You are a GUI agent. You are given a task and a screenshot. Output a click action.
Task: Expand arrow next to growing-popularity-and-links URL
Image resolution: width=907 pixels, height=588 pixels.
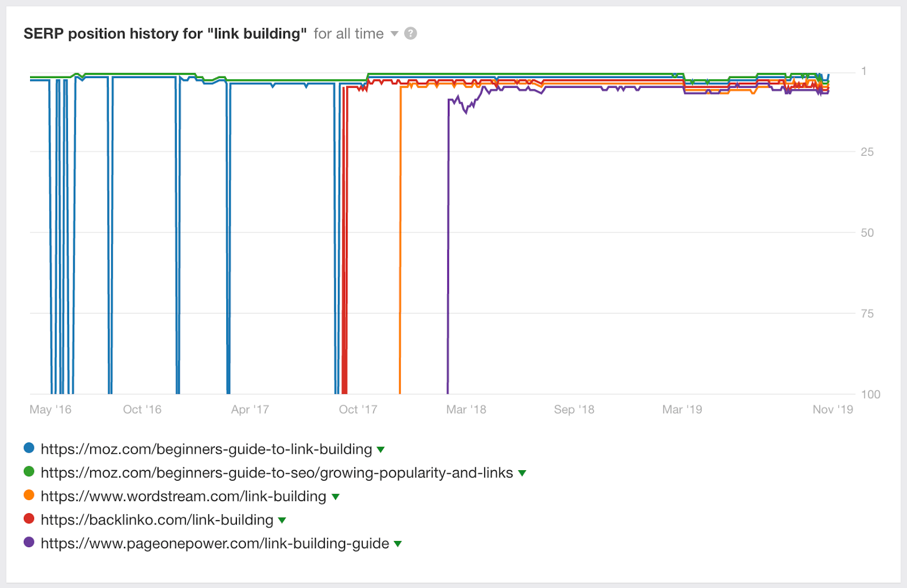[522, 474]
